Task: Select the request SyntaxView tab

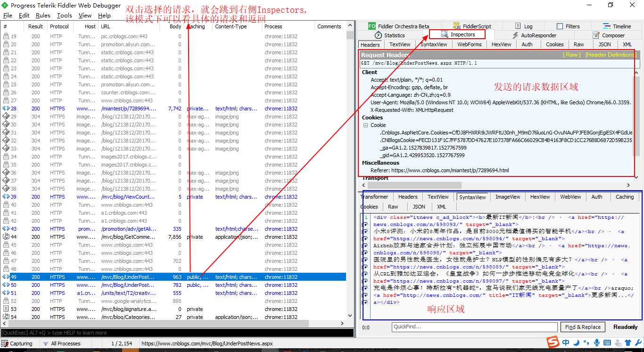Action: 434,44
